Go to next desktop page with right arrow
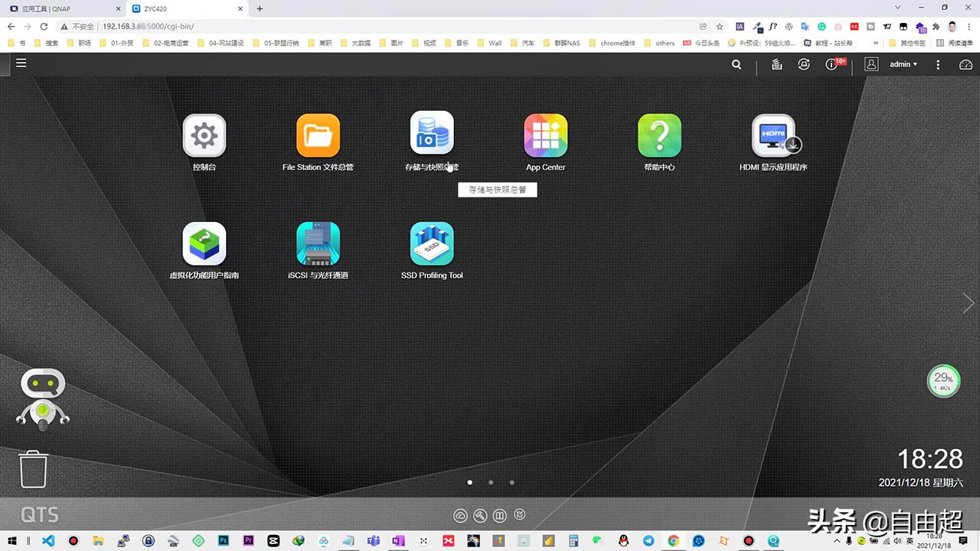The width and height of the screenshot is (980, 551). pyautogui.click(x=969, y=303)
